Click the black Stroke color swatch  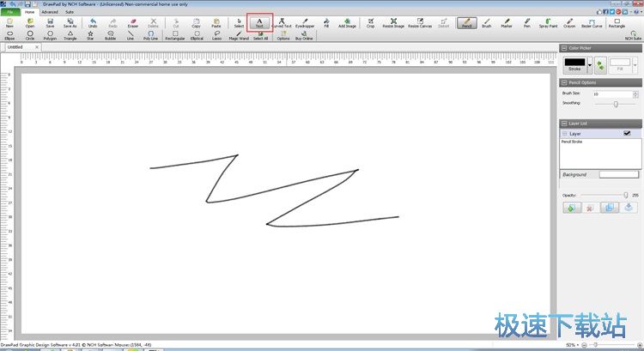(574, 64)
